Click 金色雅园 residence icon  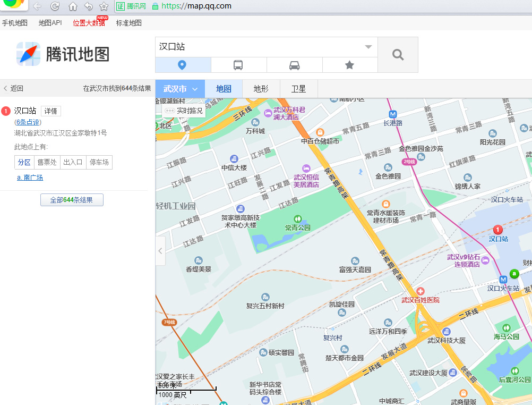point(388,167)
